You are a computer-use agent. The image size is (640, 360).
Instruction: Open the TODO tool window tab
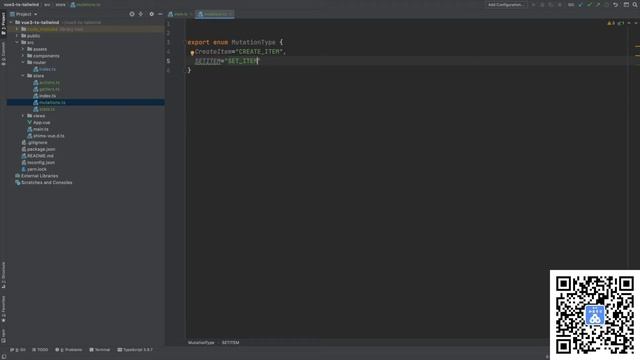pyautogui.click(x=40, y=350)
